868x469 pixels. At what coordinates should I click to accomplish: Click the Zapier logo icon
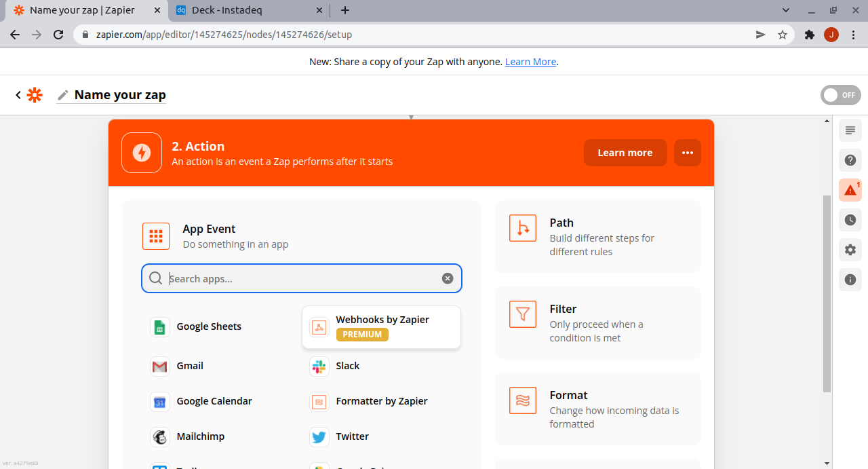coord(35,95)
